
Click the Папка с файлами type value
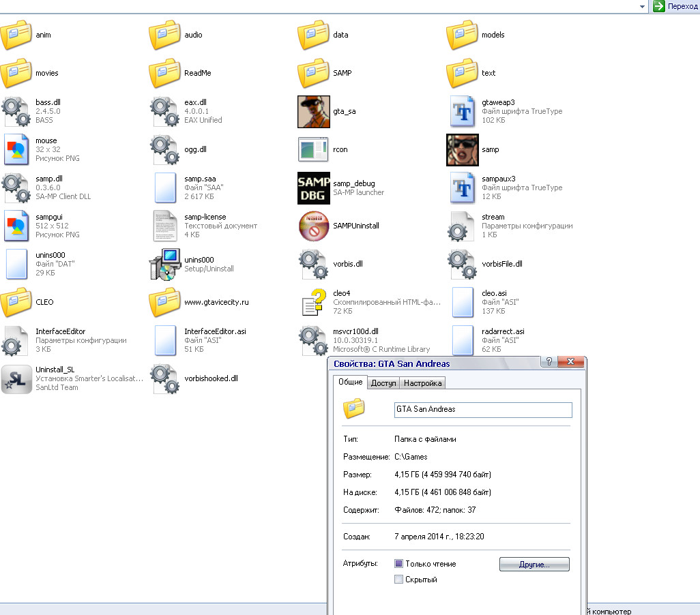[425, 439]
